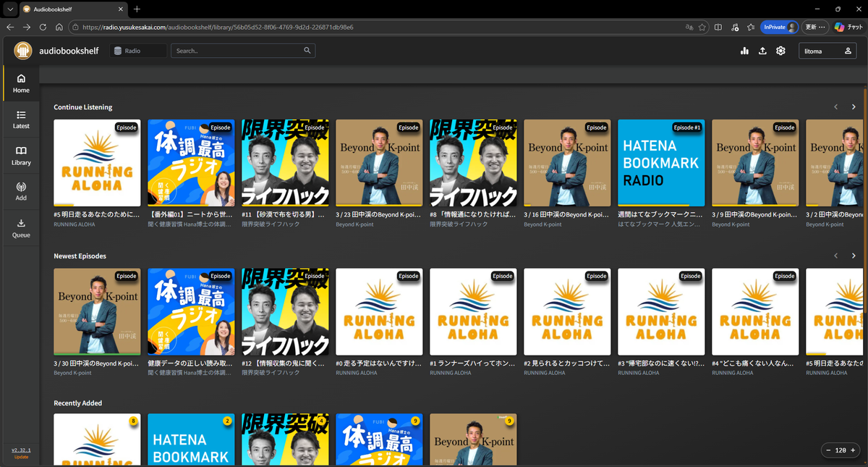868x467 pixels.
Task: Open 3 / 23 Beyond K-point episode cover
Action: [379, 163]
